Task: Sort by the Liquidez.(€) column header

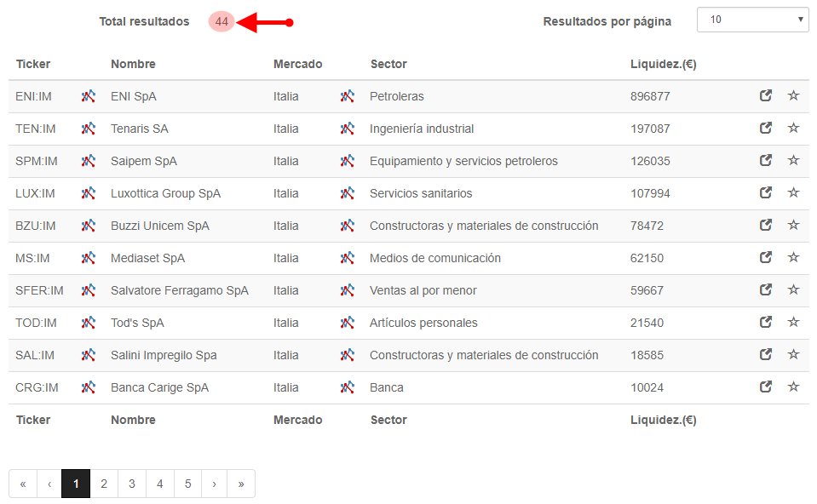Action: click(664, 64)
